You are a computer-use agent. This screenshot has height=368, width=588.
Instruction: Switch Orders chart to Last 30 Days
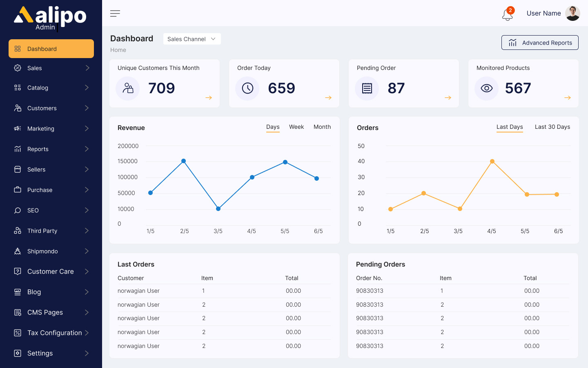[552, 127]
